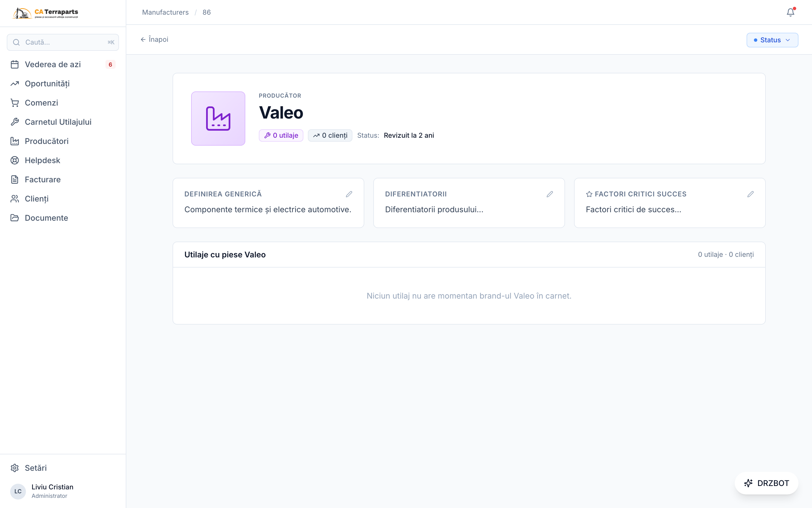The height and width of the screenshot is (508, 812).
Task: Click the Producători factory icon in sidebar
Action: tap(14, 141)
